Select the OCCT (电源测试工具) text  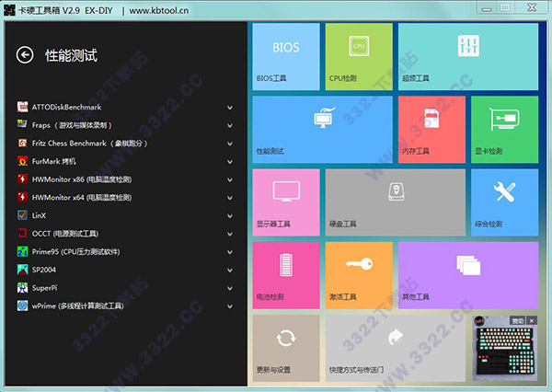(x=65, y=234)
